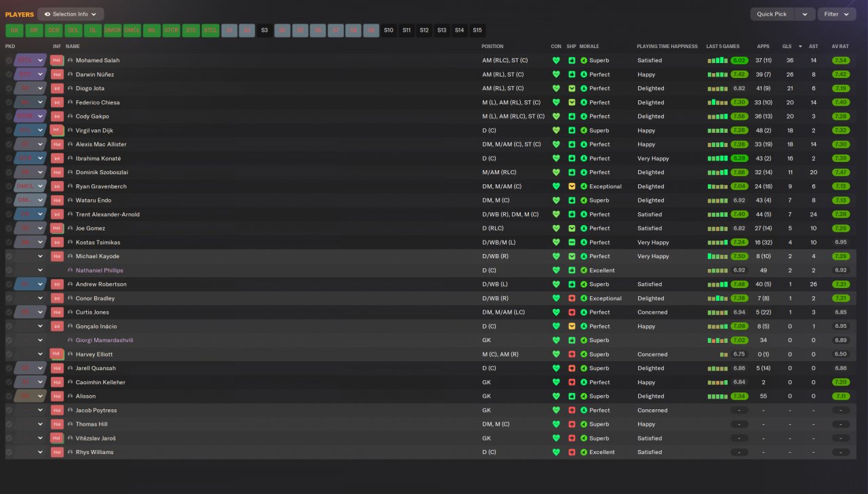This screenshot has height=494, width=868.
Task: Select the DMCL position pill
Action: point(132,30)
